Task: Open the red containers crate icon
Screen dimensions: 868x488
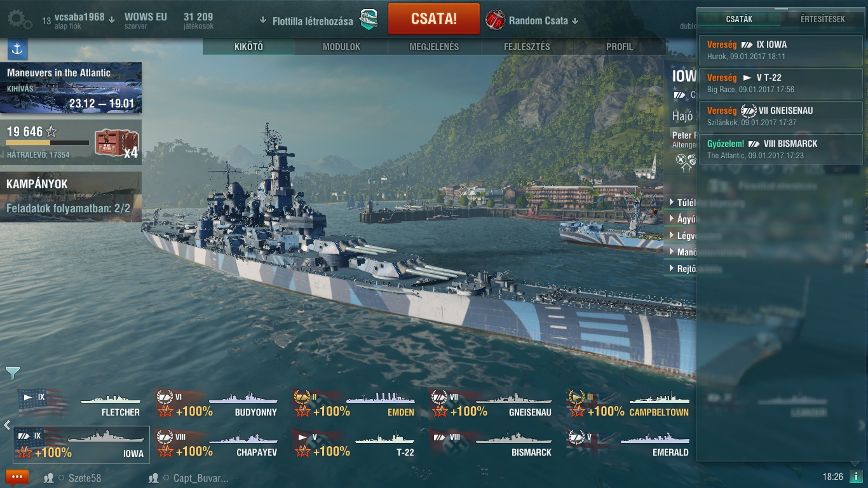Action: coord(112,143)
